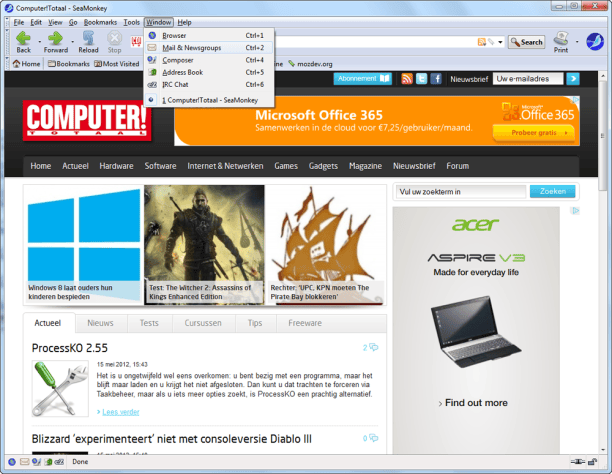This screenshot has width=612, height=474.
Task: Click the Windows 8 article thumbnail
Action: point(84,244)
